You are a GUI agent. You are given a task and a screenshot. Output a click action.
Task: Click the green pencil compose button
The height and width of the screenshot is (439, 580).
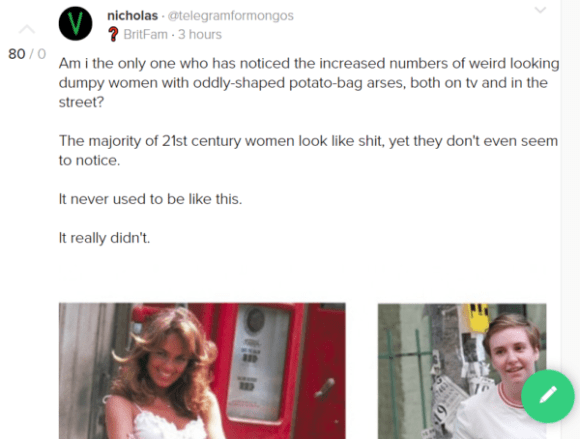548,396
